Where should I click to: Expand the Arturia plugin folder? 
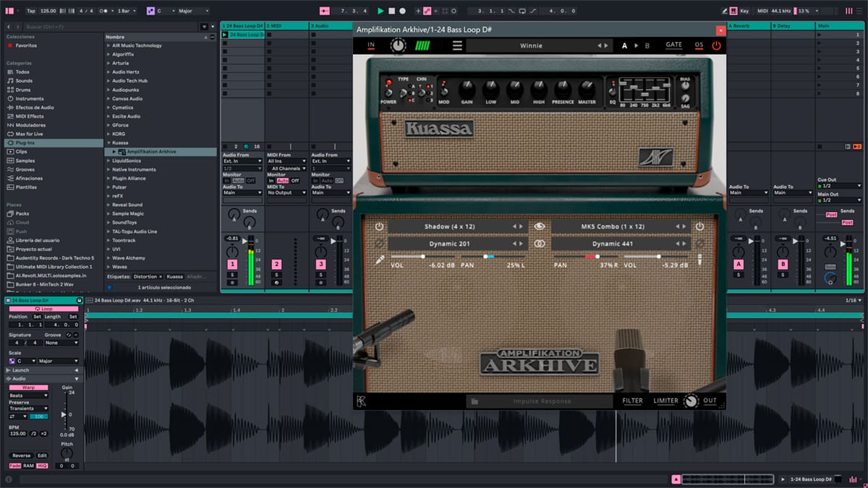point(109,63)
